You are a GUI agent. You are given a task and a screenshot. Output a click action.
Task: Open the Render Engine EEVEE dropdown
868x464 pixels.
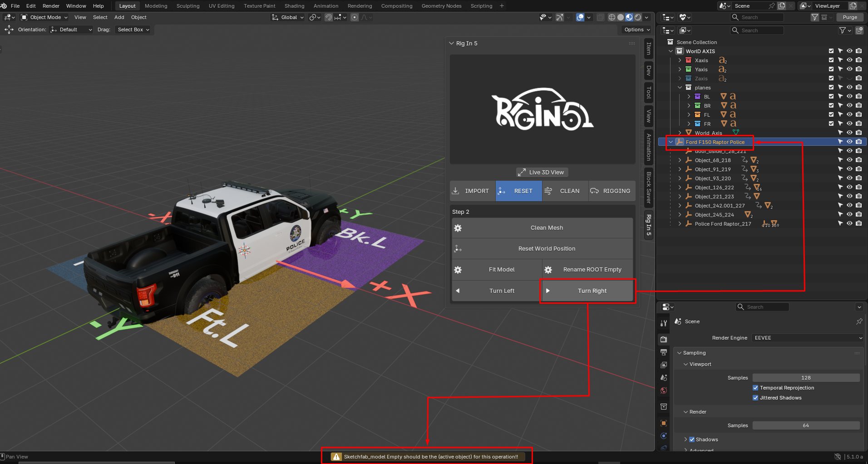(807, 338)
